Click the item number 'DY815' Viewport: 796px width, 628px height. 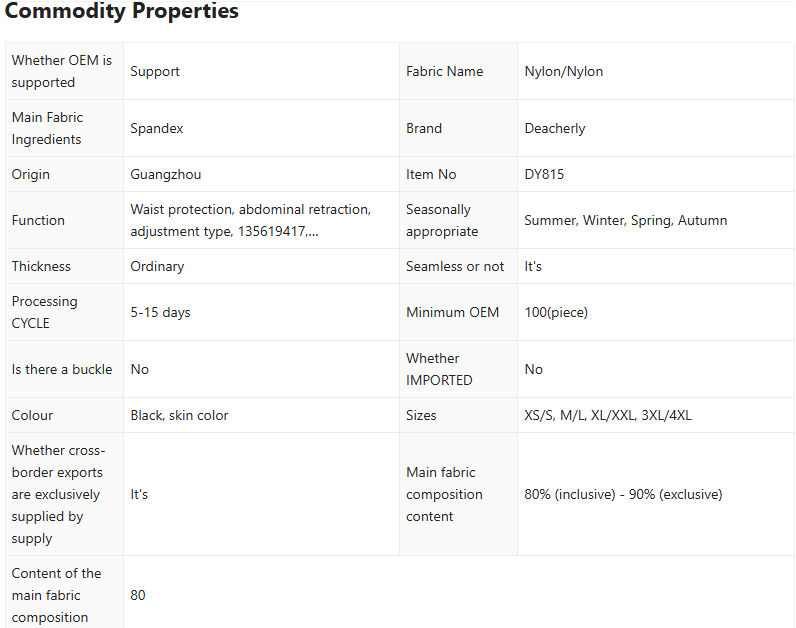tap(544, 174)
